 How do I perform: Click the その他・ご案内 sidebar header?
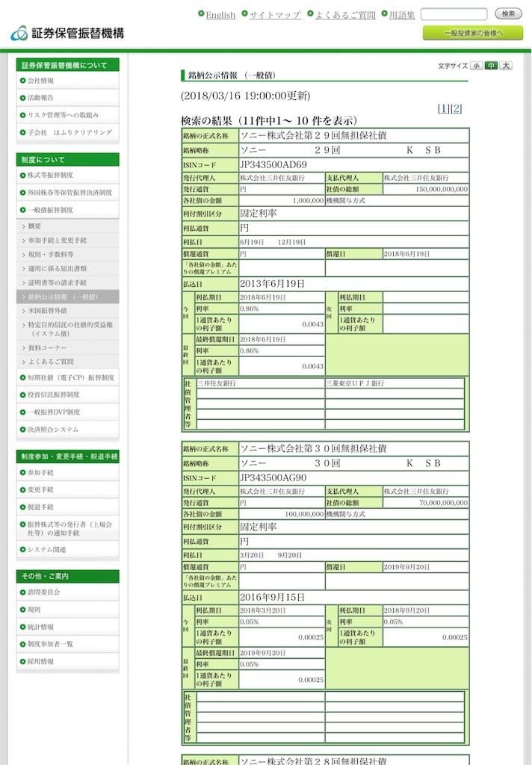[67, 576]
